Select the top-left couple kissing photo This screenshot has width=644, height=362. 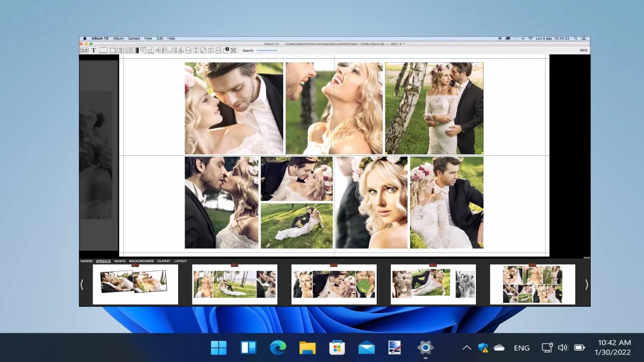coord(234,108)
